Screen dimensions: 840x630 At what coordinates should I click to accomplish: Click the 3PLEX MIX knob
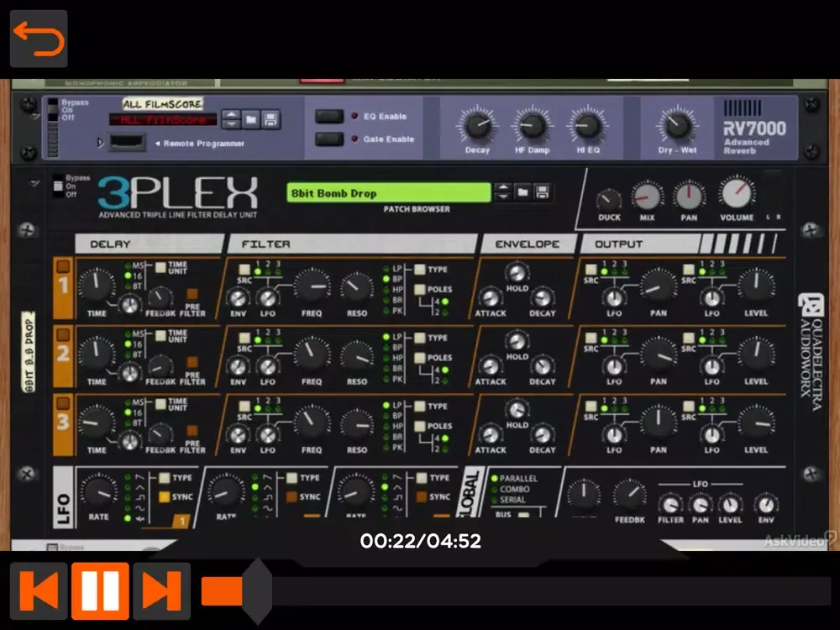click(647, 197)
